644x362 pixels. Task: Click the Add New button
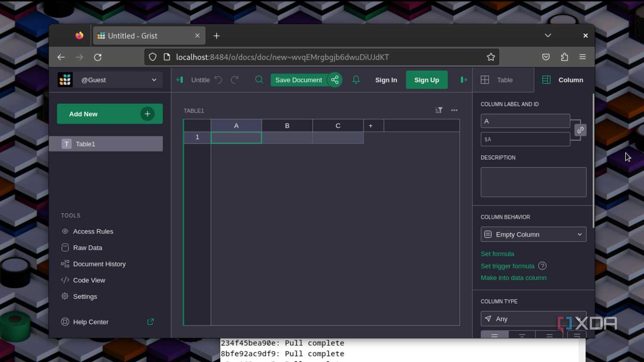click(x=110, y=114)
